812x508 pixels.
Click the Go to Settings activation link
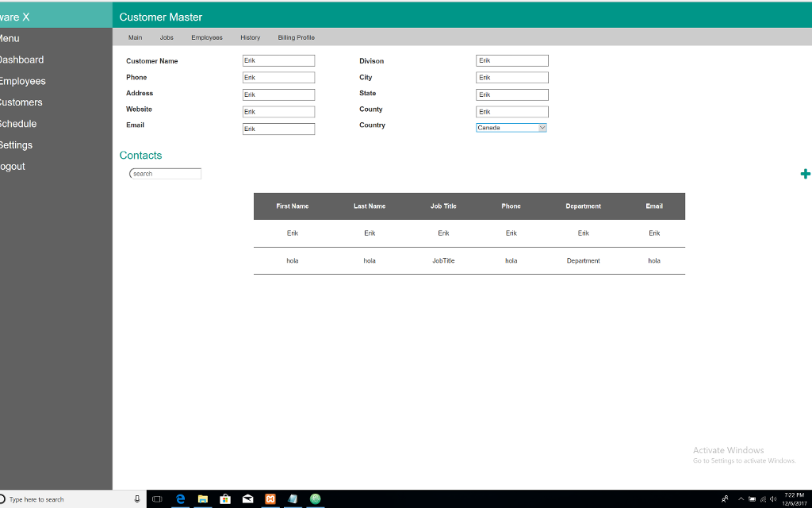tap(744, 460)
